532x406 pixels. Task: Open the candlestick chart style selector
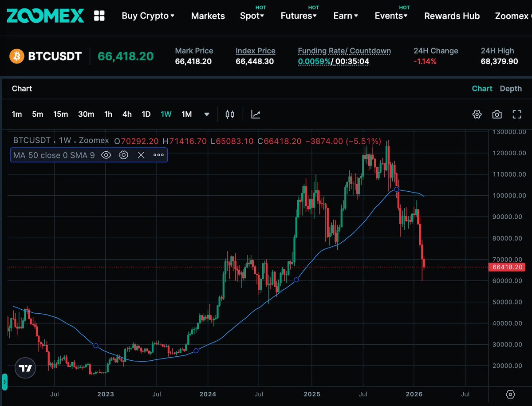point(230,114)
